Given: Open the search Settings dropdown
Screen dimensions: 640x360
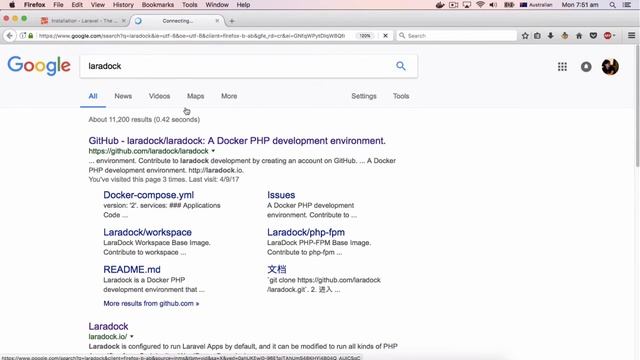Looking at the screenshot, I should coord(364,96).
